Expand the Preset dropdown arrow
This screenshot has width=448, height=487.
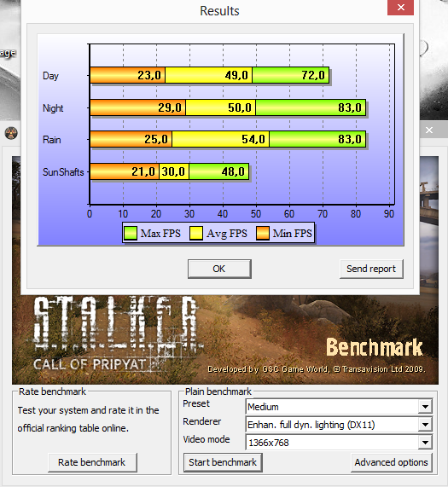(425, 407)
